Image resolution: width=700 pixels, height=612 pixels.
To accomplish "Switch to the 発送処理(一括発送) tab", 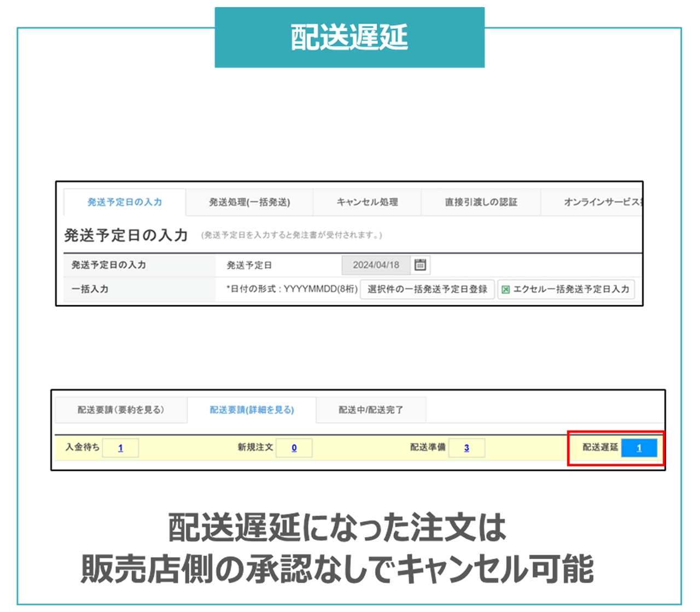I will click(x=249, y=202).
